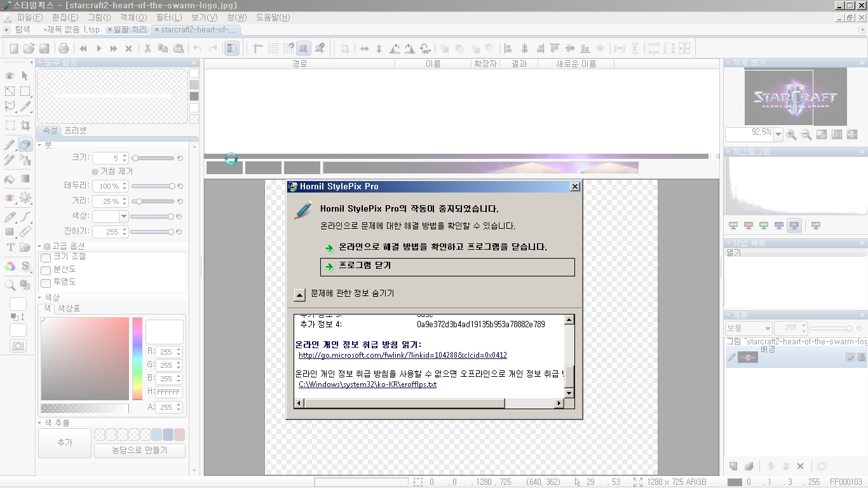
Task: Toggle the ruler display button in toolbar
Action: coord(258,48)
